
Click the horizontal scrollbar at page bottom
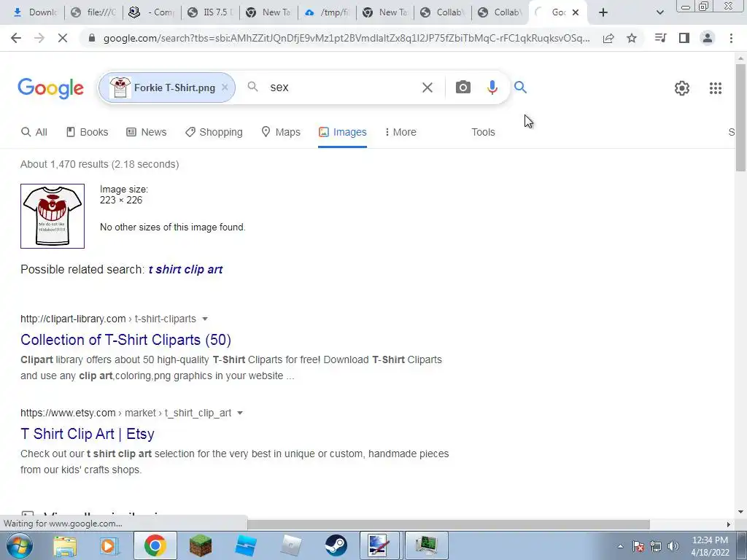[448, 524]
